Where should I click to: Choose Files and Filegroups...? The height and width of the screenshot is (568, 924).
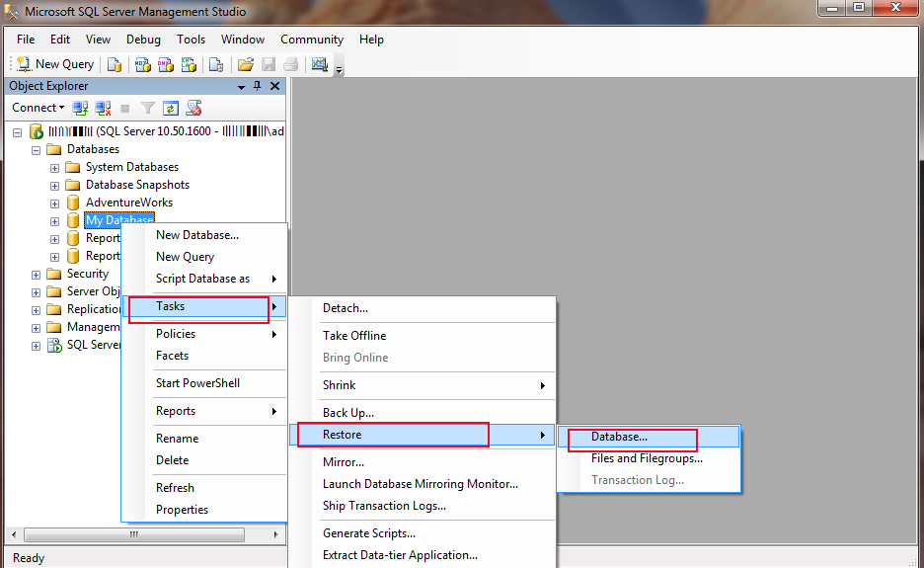click(649, 458)
